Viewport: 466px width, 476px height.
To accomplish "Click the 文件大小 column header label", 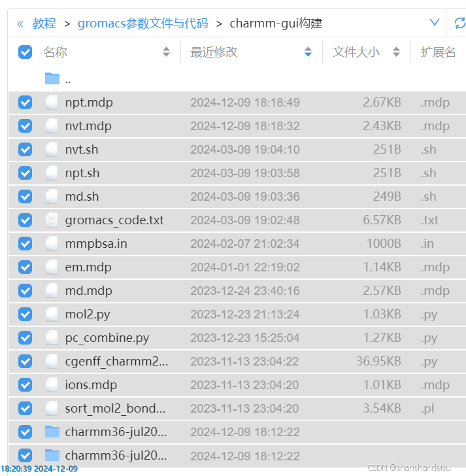I will [x=356, y=52].
